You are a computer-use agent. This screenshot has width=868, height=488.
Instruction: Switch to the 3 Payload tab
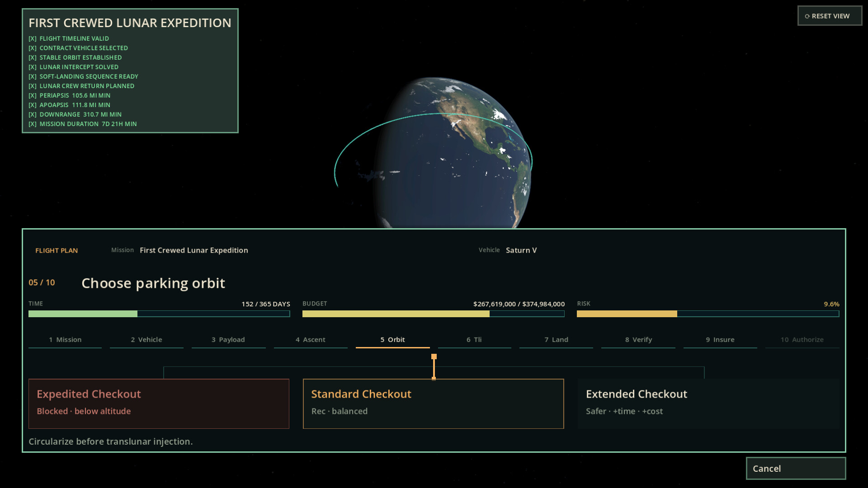(228, 340)
